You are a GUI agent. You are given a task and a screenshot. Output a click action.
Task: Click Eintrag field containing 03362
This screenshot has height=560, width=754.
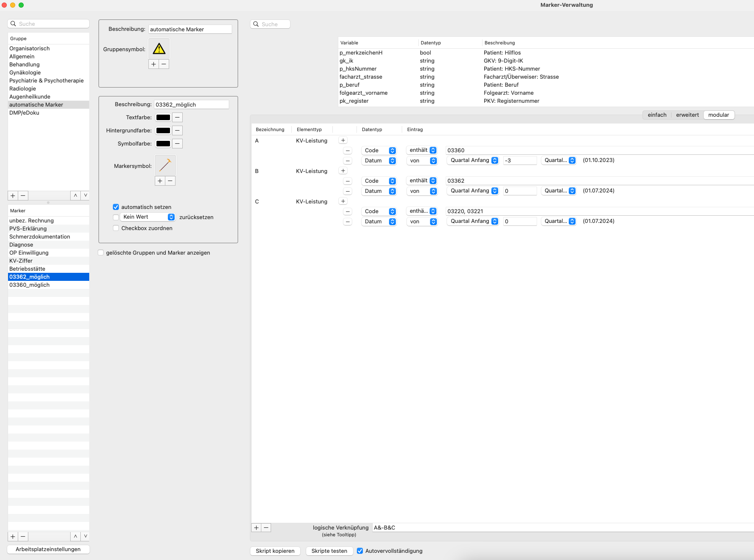tap(600, 181)
